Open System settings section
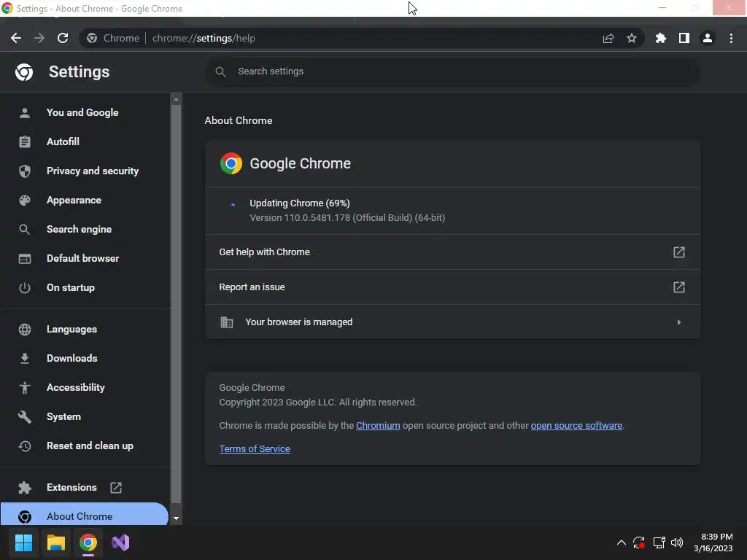The height and width of the screenshot is (560, 747). click(x=85, y=416)
